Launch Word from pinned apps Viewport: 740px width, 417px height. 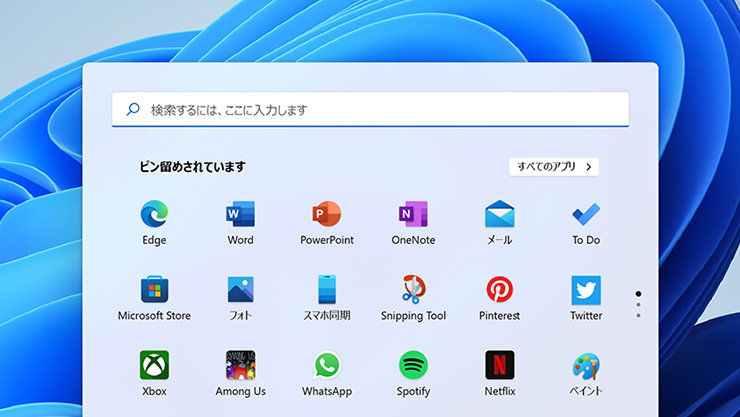pos(240,223)
